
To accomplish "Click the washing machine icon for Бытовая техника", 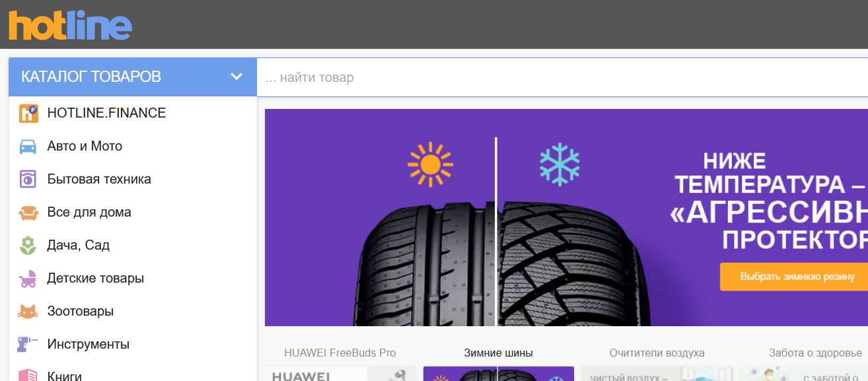I will pos(28,180).
